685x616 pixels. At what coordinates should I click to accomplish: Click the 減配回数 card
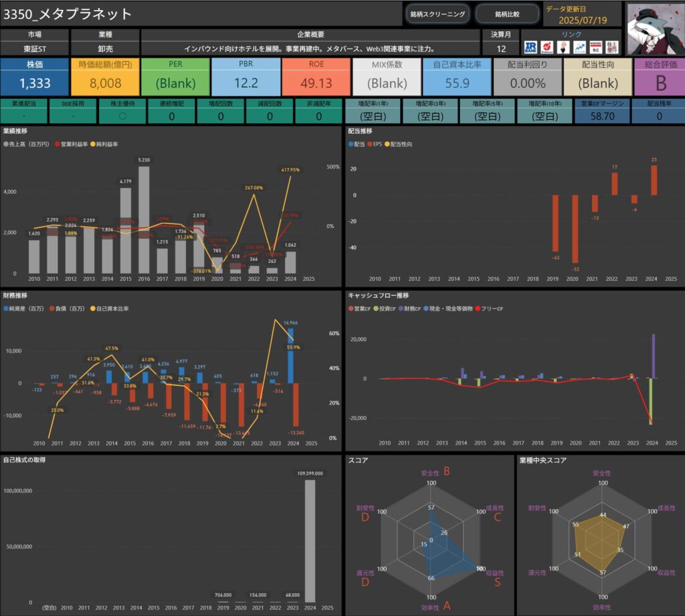tap(270, 111)
